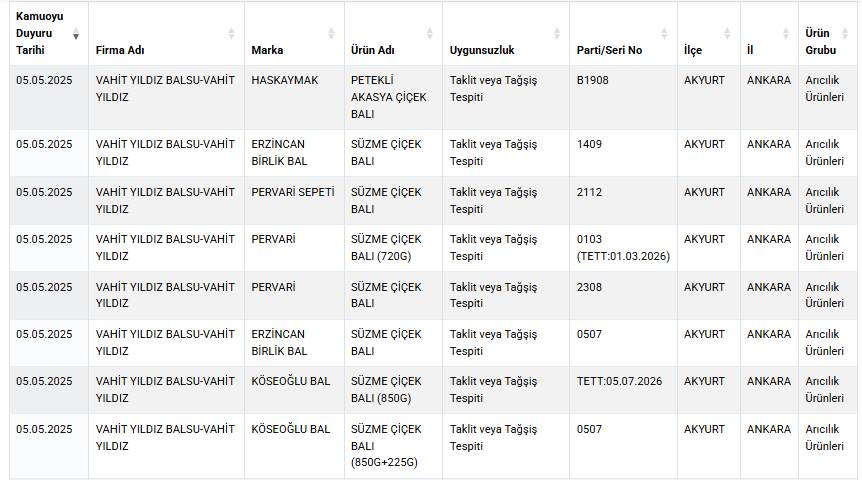The width and height of the screenshot is (862, 480).
Task: Select the SÜZME ÇİÇEK BALI (720G) cell
Action: (386, 248)
